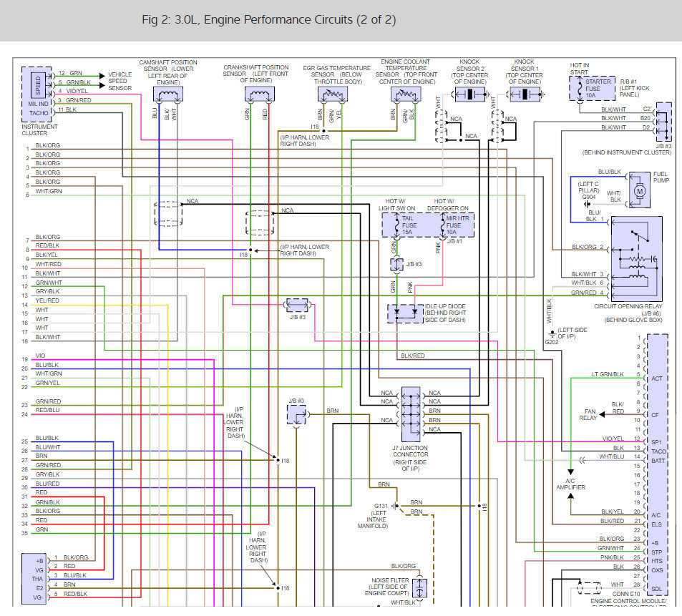
Task: Click the 'Fig 2: 3.0L, Engine Performance Circuits' title
Action: click(x=269, y=19)
